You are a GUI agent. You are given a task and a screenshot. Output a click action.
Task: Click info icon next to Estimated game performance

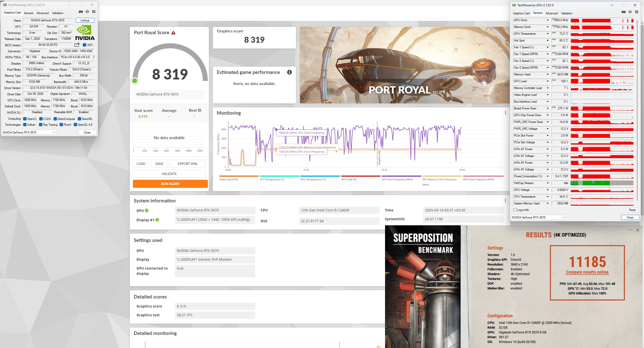289,72
